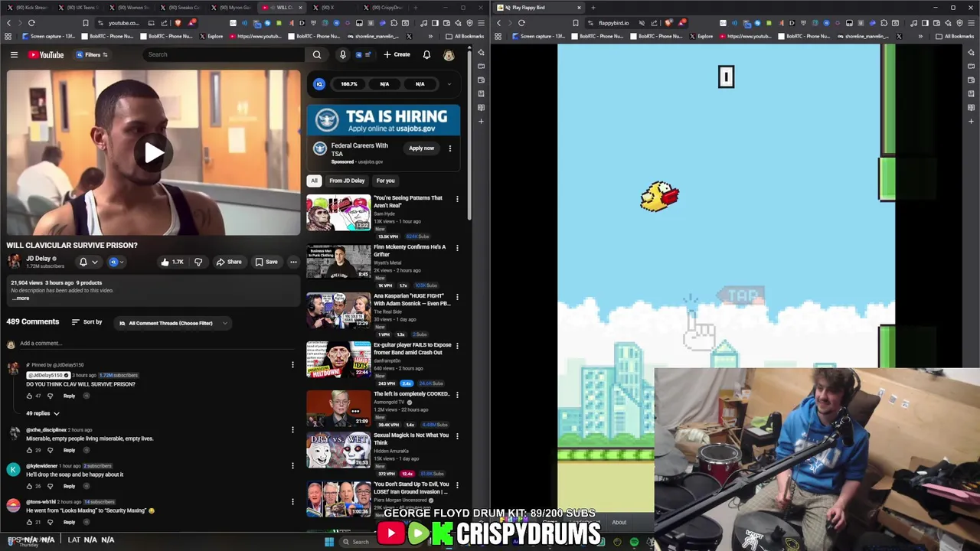Open the YouTube hamburger guide menu
The height and width of the screenshot is (551, 980).
14,54
